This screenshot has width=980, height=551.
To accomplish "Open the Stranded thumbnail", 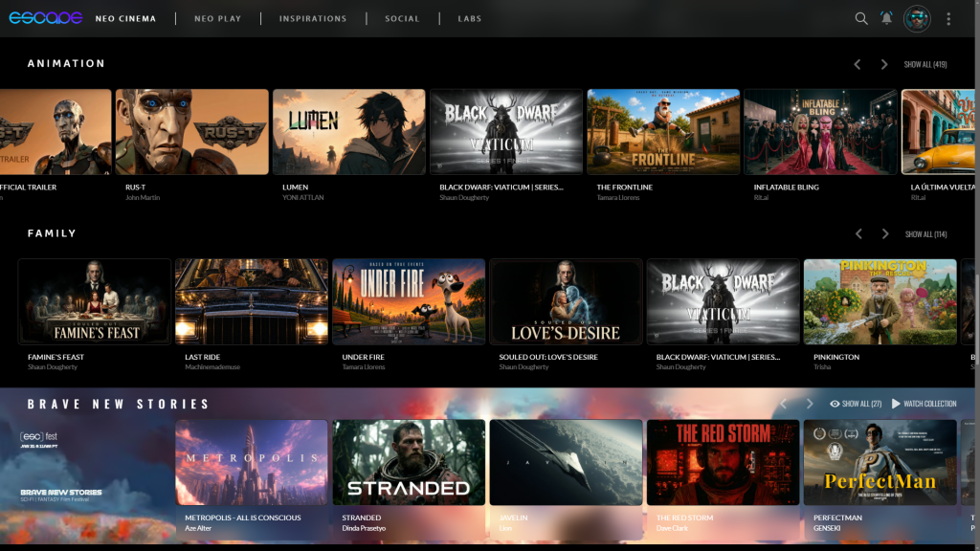I will (409, 462).
